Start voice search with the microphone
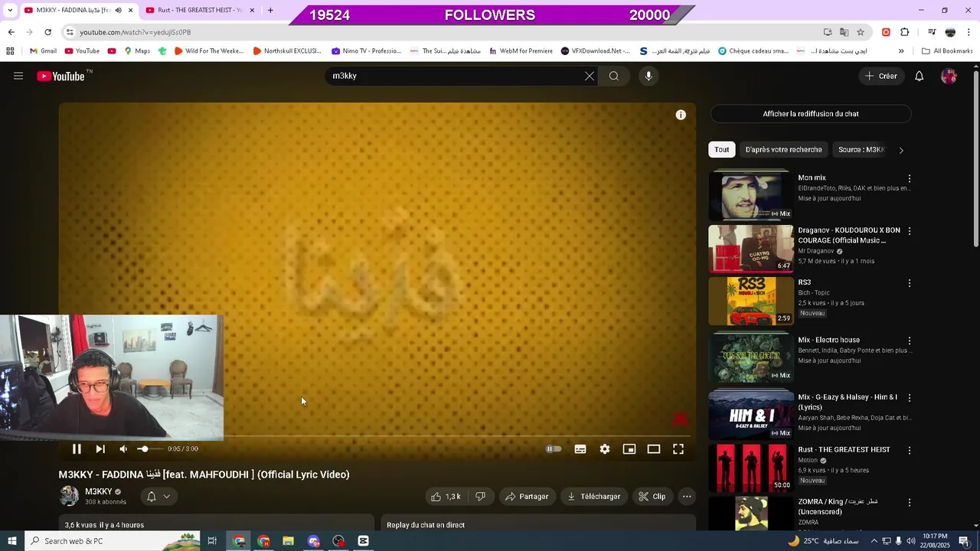Image resolution: width=980 pixels, height=551 pixels. (648, 76)
